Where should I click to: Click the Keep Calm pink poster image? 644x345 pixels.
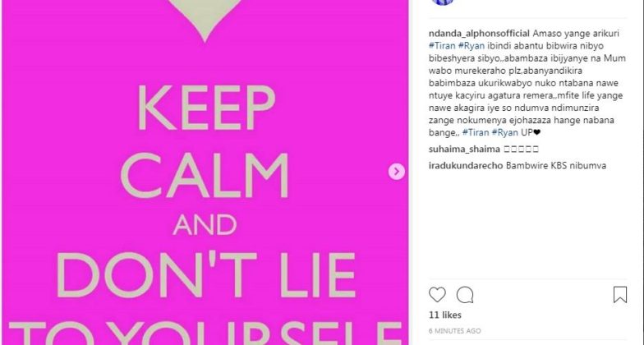[x=205, y=172]
